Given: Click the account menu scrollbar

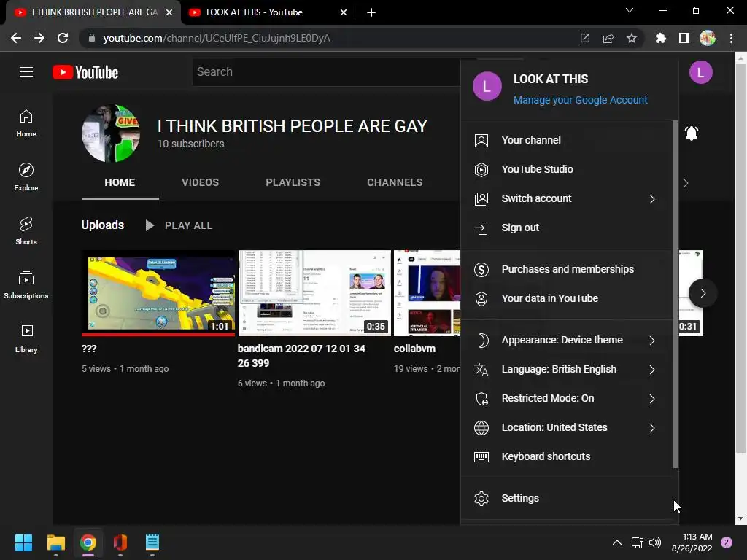Looking at the screenshot, I should (675, 294).
